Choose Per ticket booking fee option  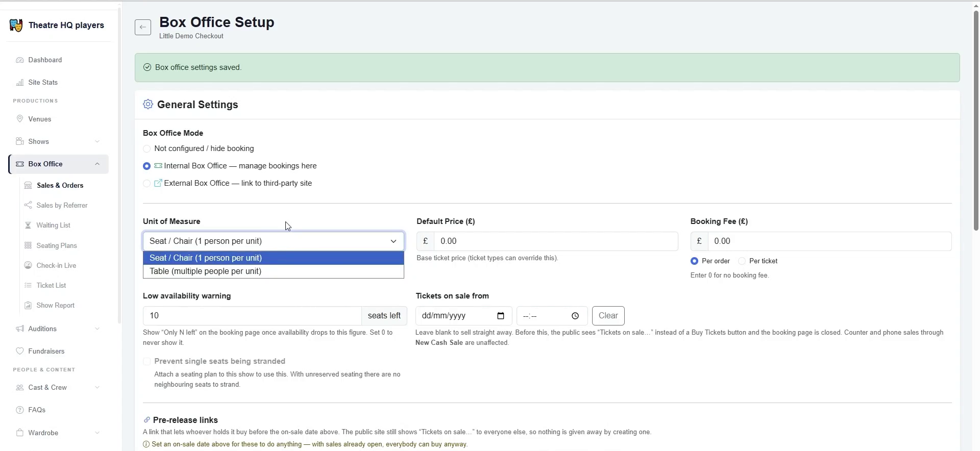[x=742, y=261]
